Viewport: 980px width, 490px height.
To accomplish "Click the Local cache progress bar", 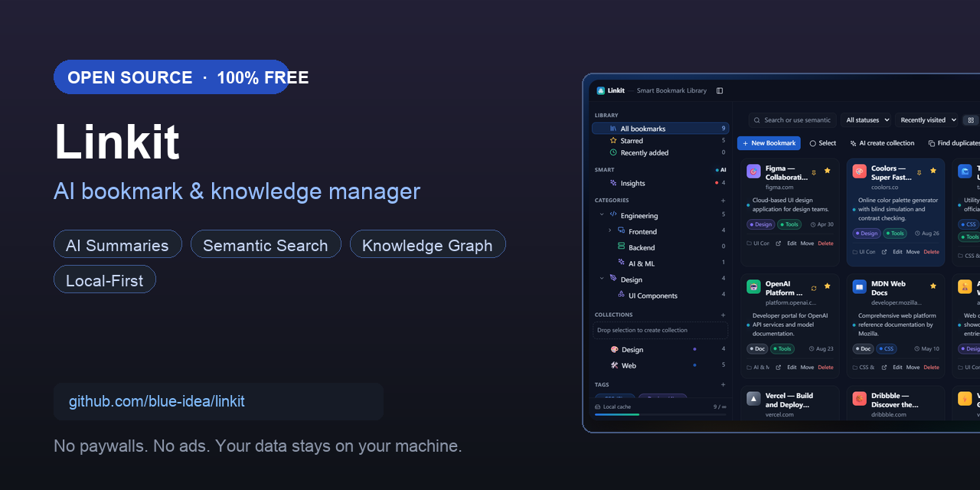I will pos(660,414).
